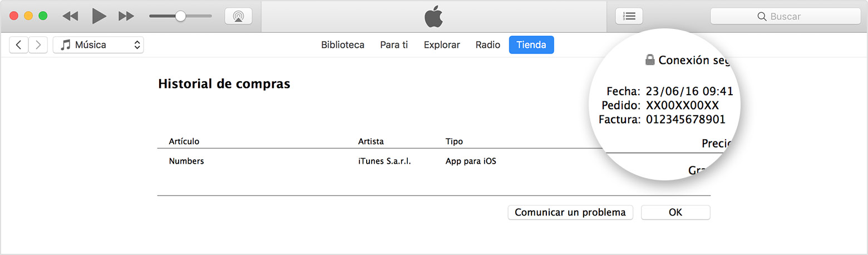
Task: Select the Explorar tab
Action: [442, 45]
